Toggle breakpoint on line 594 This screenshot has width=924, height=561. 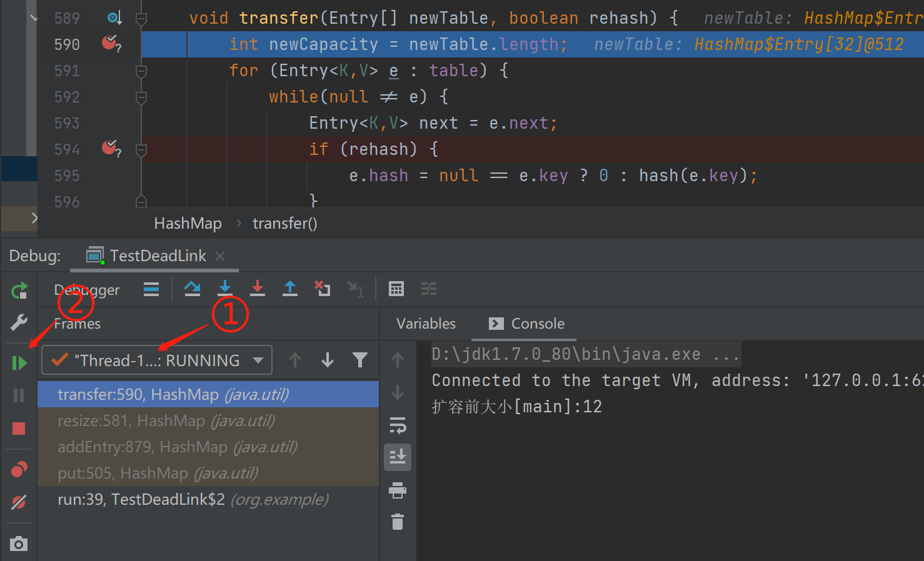110,149
